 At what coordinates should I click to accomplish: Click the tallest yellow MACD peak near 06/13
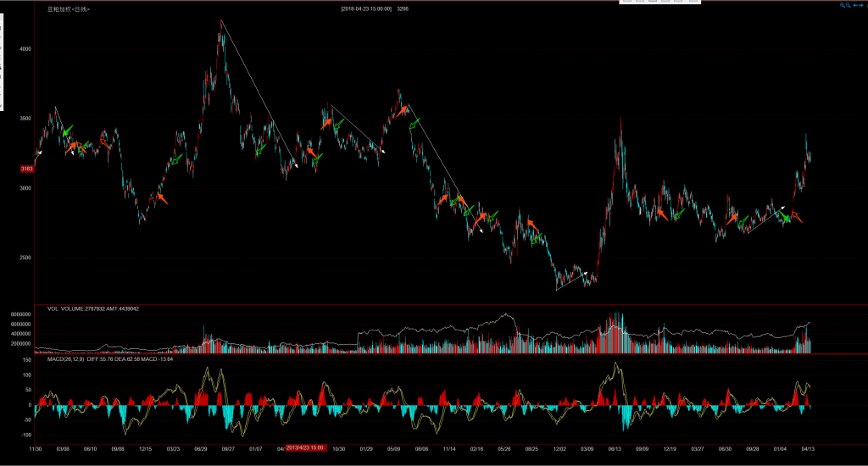[615, 365]
